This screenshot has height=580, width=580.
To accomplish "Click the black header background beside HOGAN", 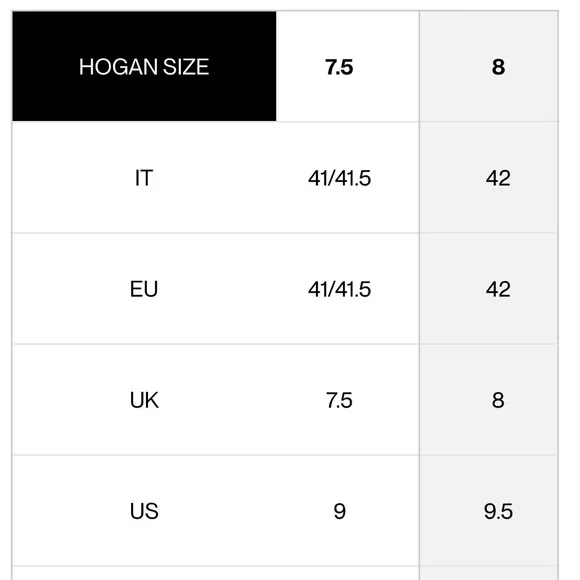I will click(x=44, y=67).
